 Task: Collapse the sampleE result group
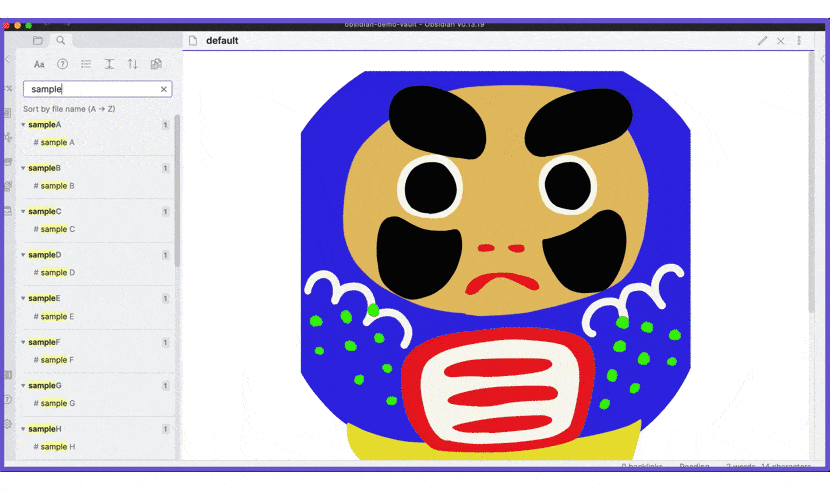tap(23, 298)
